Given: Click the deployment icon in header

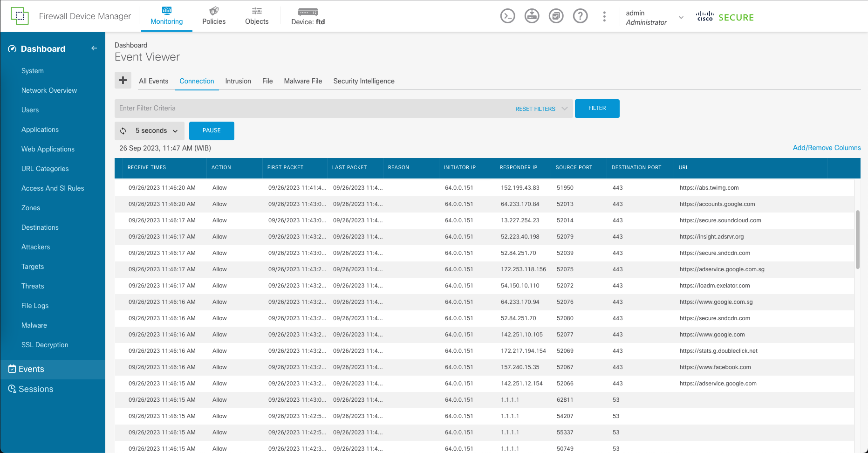Looking at the screenshot, I should pyautogui.click(x=532, y=16).
